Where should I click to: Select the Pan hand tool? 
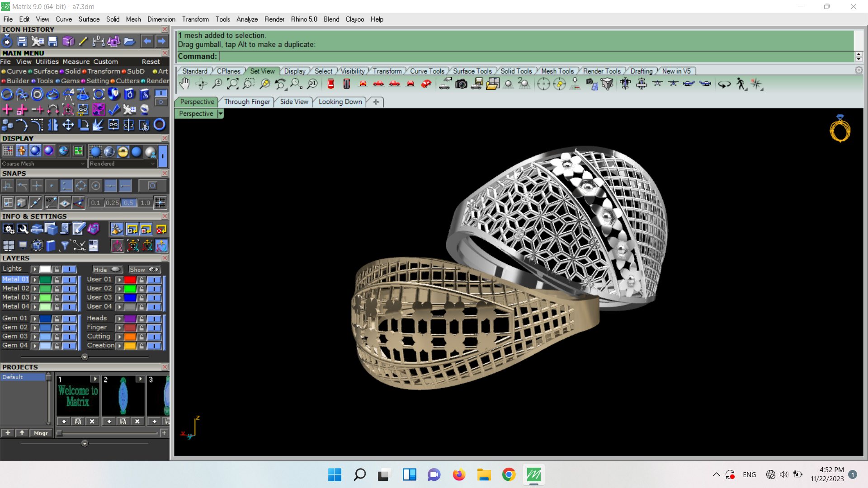pos(184,84)
